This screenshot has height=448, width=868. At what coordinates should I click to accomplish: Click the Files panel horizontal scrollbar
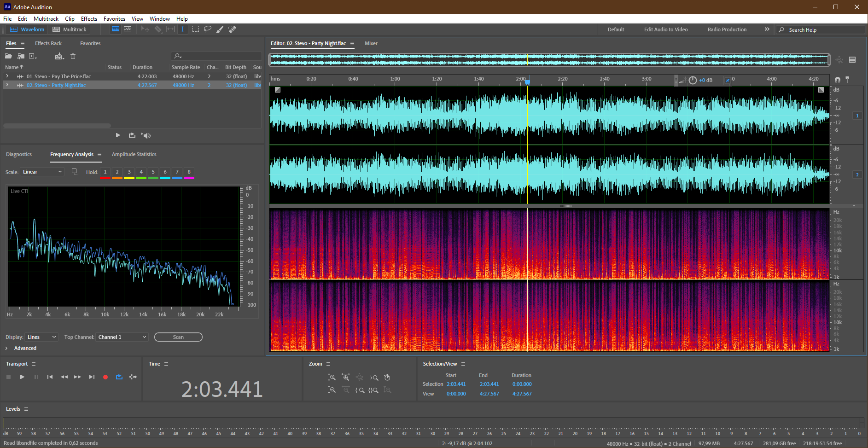pyautogui.click(x=57, y=125)
